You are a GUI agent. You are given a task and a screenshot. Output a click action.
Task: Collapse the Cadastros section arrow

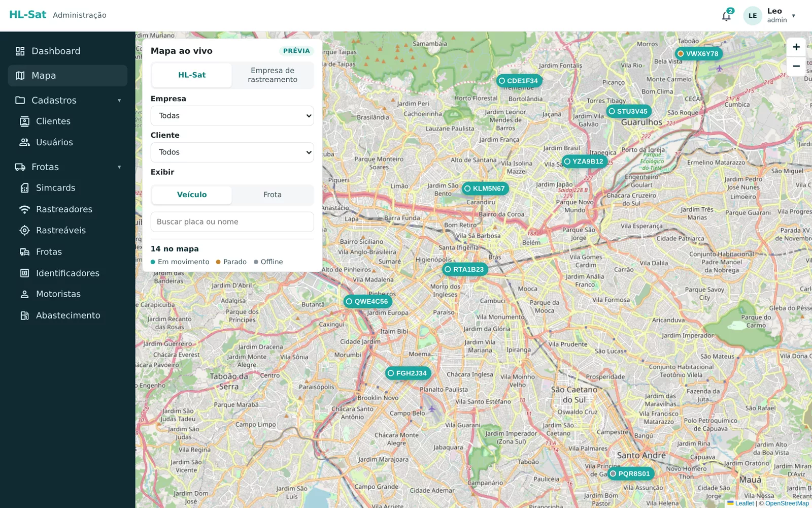point(119,101)
